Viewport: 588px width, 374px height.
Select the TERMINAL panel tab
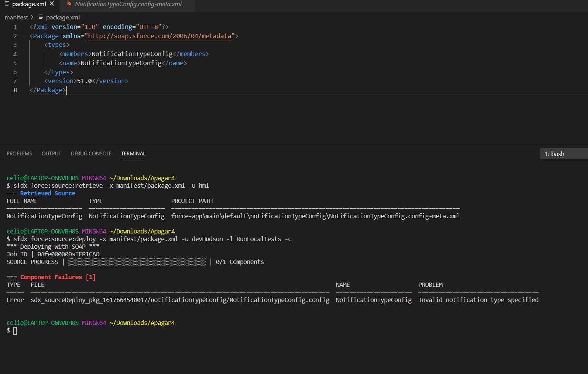(133, 153)
